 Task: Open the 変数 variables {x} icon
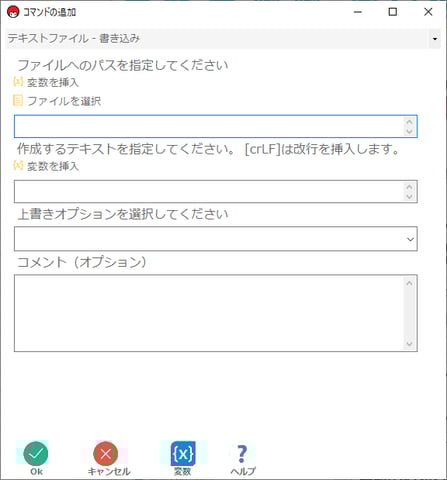183,453
